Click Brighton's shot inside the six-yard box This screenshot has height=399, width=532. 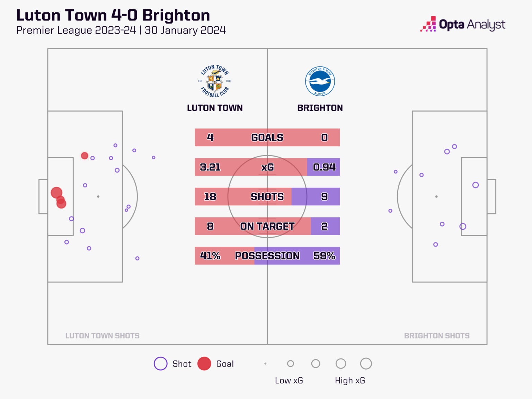coord(476,185)
